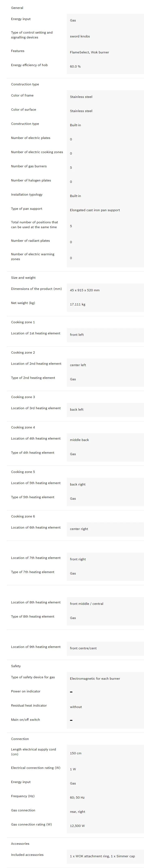This screenshot has width=144, height=868.
Task: Click the Safety section heading
Action: 16,666
